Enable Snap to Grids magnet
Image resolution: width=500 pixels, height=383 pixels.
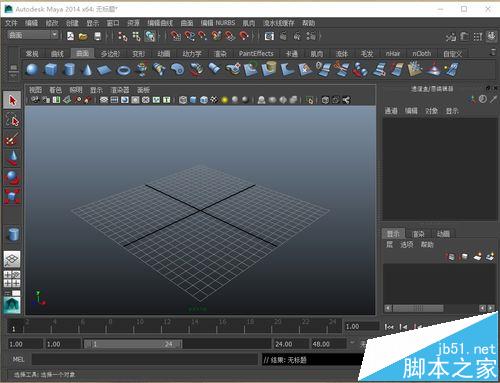pos(175,36)
